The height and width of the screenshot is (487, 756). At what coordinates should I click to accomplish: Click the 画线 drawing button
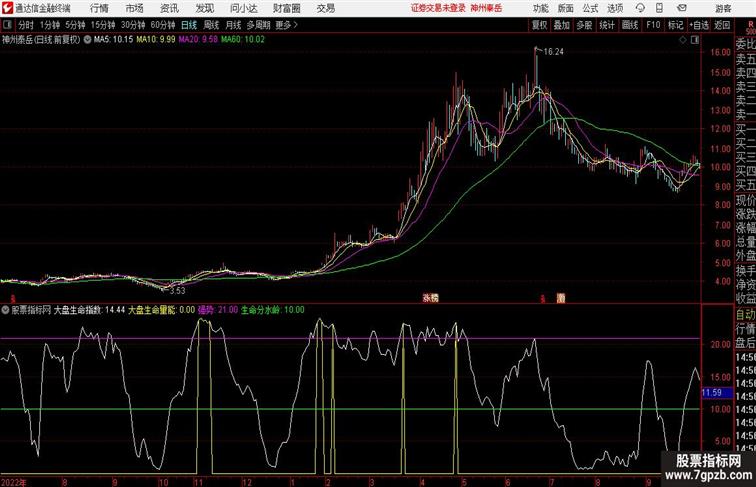[630, 25]
